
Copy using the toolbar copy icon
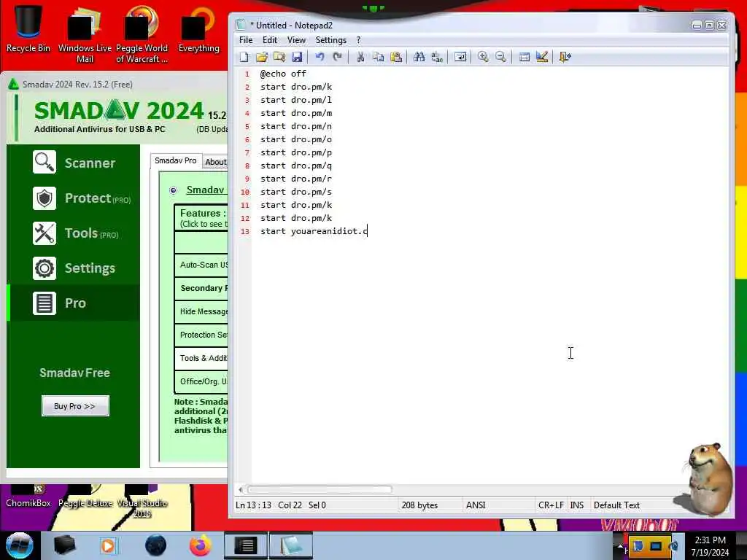click(x=379, y=57)
